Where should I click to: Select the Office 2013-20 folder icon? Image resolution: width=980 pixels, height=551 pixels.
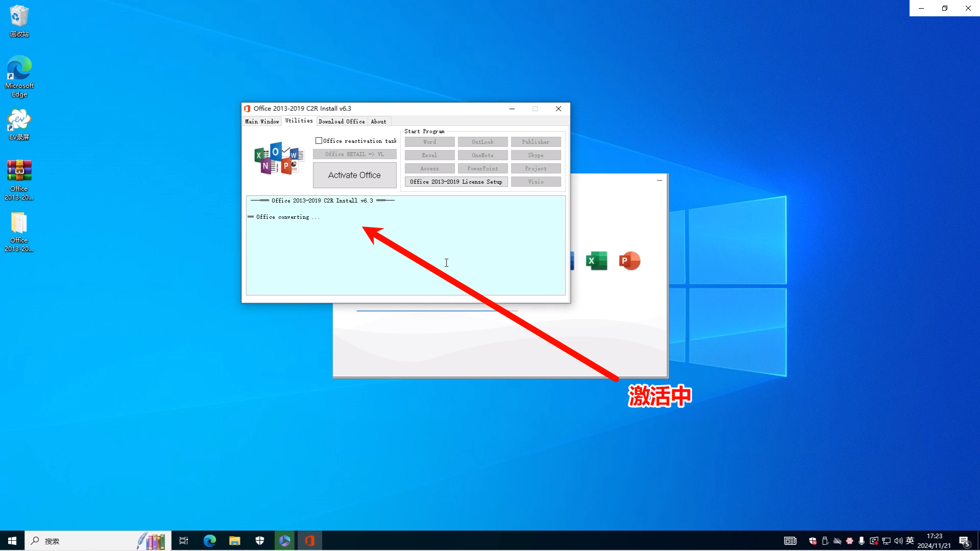19,232
